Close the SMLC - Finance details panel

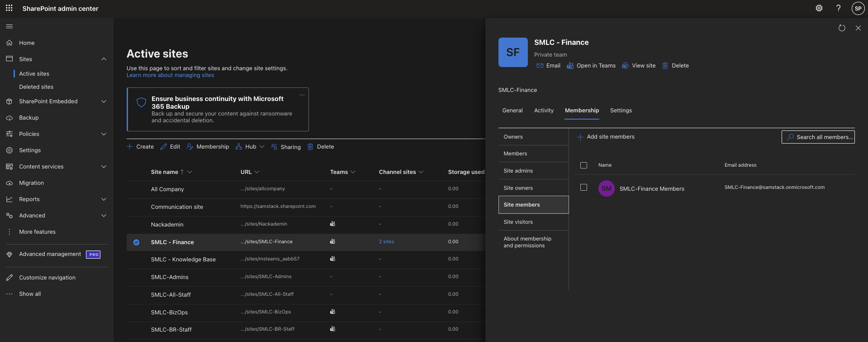click(858, 28)
